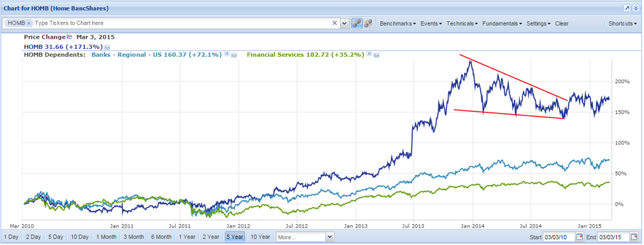
Task: Click Financial Services 182.72 label
Action: point(305,54)
